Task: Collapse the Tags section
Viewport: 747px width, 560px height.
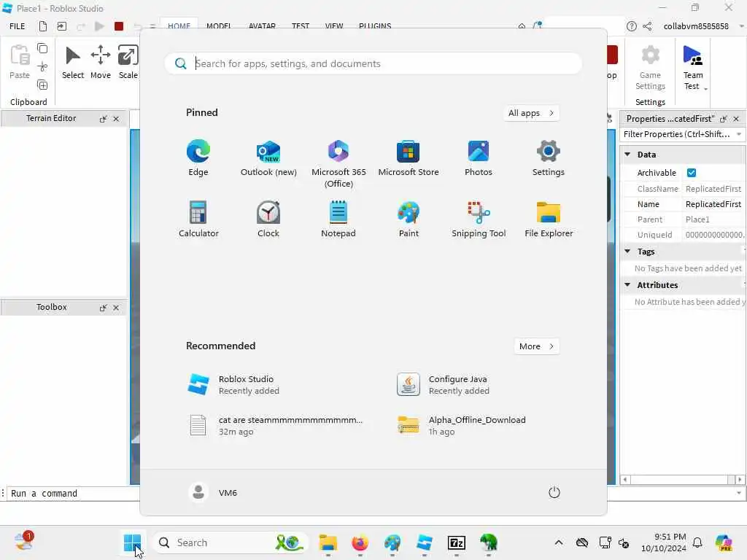Action: [x=627, y=252]
